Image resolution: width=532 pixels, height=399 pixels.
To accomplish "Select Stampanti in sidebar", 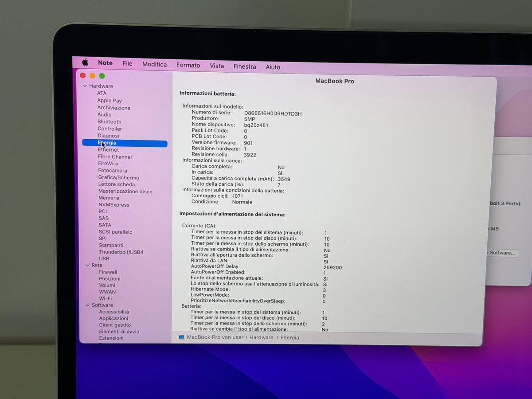I will pyautogui.click(x=111, y=245).
